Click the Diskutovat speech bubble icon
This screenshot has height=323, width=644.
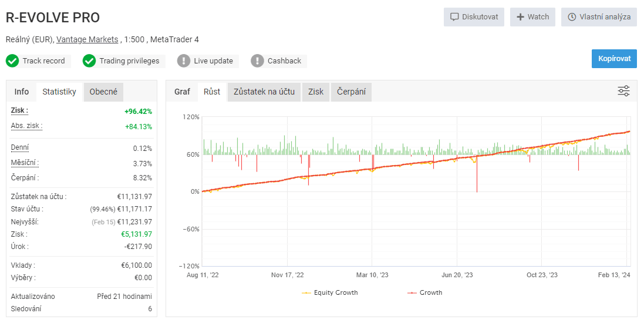pyautogui.click(x=454, y=17)
